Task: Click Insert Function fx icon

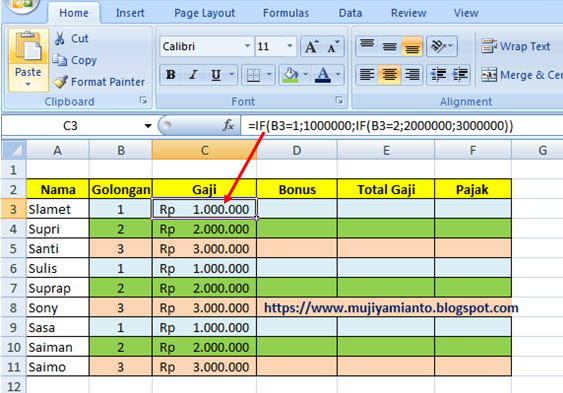Action: pyautogui.click(x=228, y=126)
